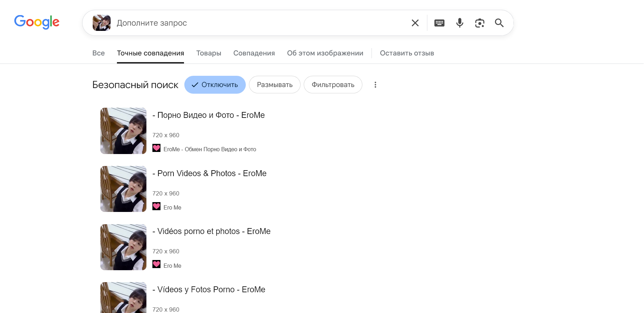This screenshot has height=313, width=644.
Task: Select the 'Отключить' safe search option
Action: 215,85
